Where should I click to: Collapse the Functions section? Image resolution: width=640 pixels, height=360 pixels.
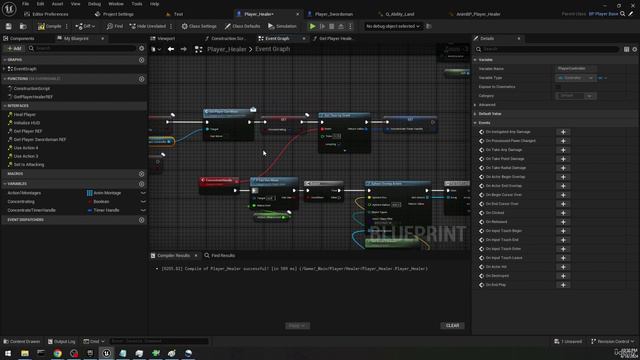click(x=5, y=78)
